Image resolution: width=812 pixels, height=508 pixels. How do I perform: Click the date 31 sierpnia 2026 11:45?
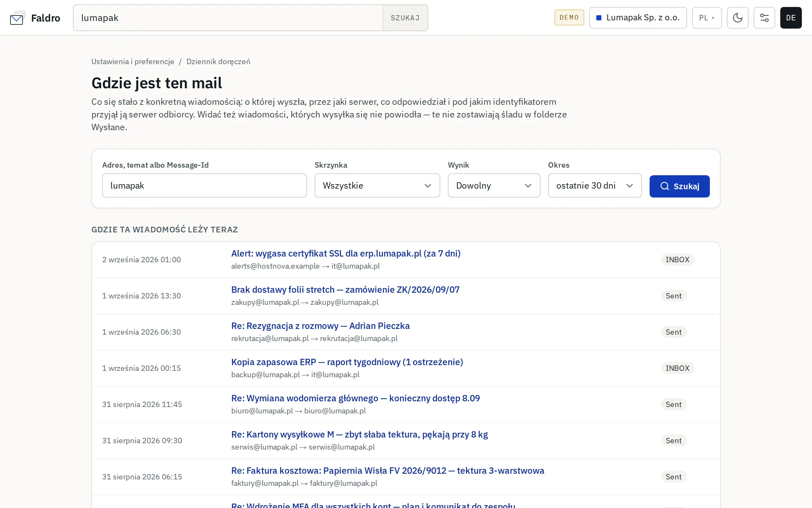coord(142,404)
